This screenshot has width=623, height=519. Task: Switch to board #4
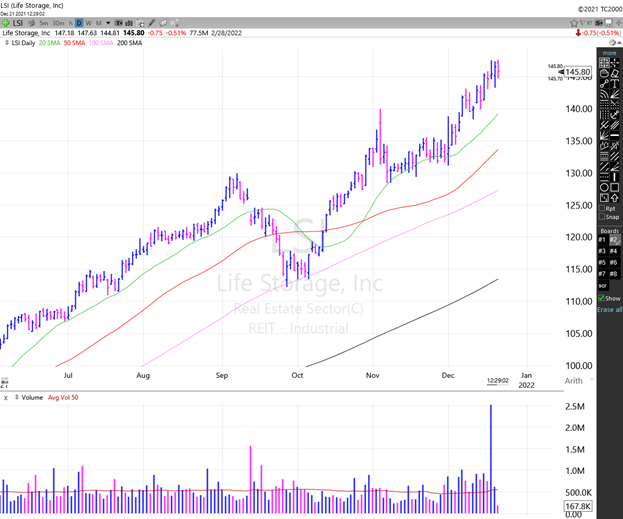tap(614, 251)
